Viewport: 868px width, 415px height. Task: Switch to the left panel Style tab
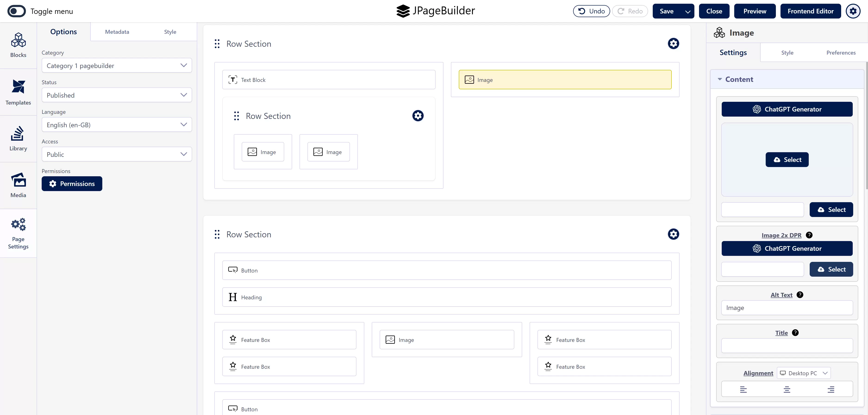tap(170, 32)
